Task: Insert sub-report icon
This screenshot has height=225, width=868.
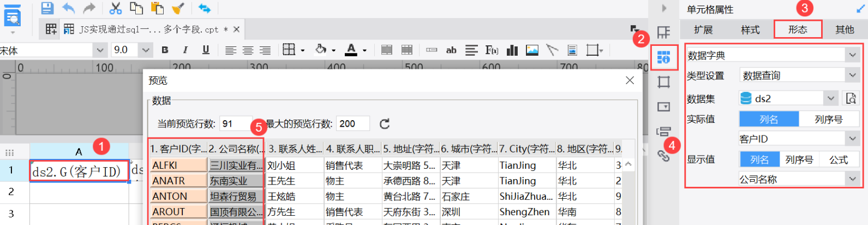Action: [572, 50]
